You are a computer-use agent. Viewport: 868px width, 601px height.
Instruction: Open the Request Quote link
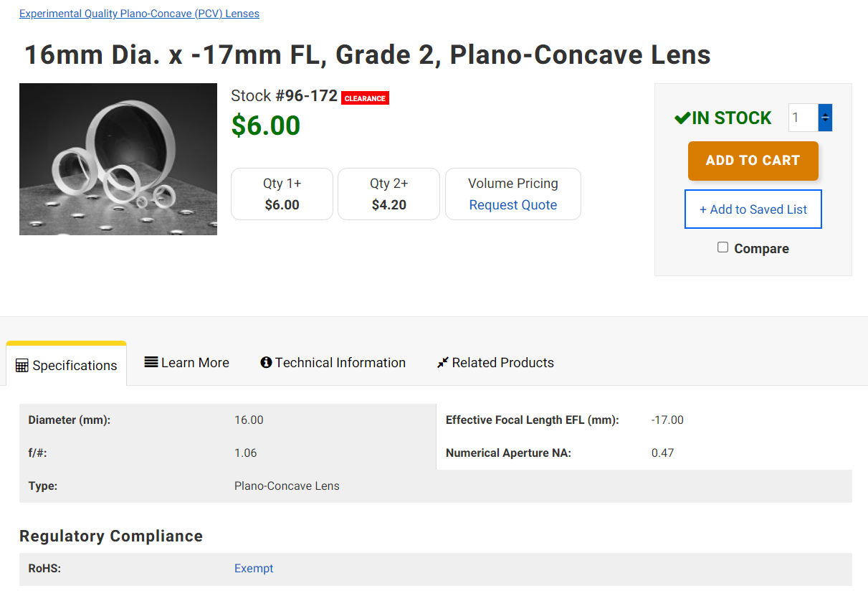[x=512, y=204]
